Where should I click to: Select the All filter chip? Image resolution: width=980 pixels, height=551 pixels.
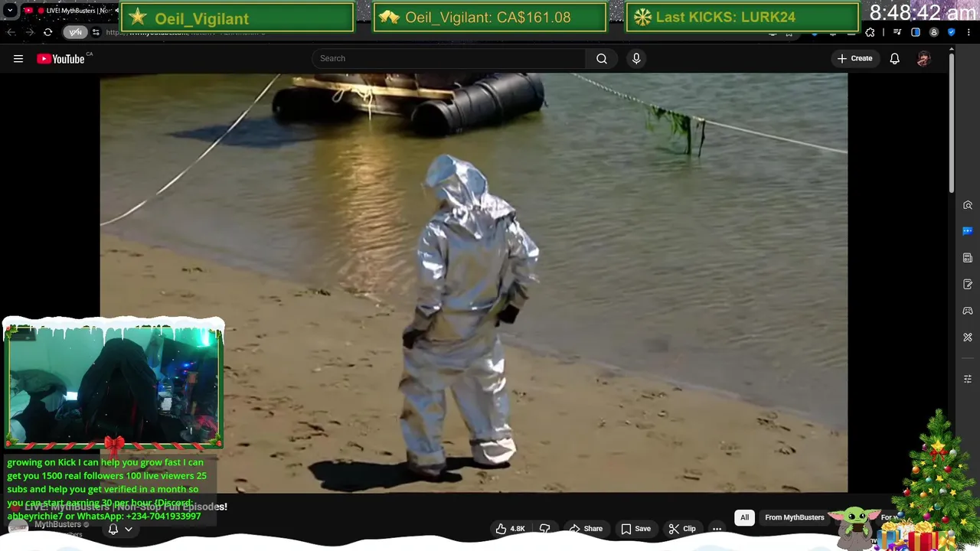[x=744, y=517]
